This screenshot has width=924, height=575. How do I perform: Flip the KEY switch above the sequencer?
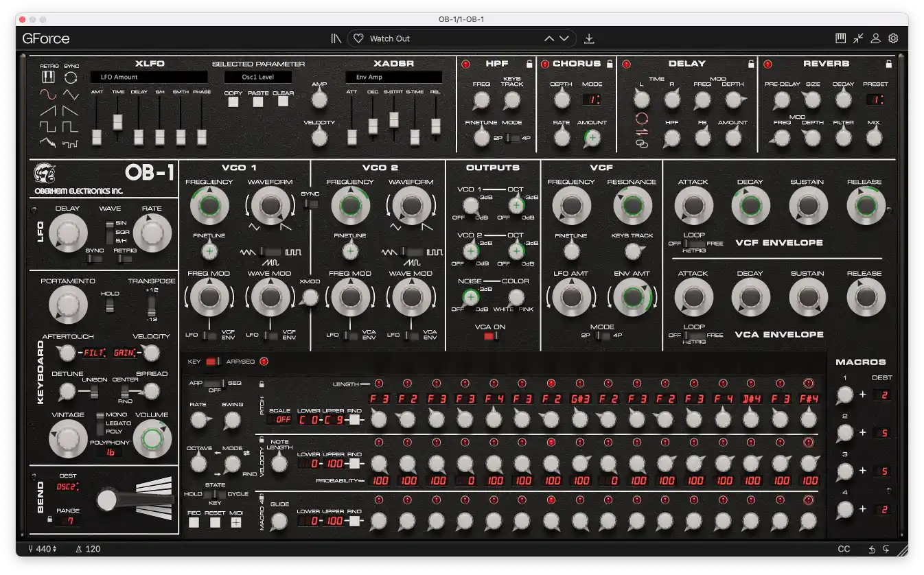[212, 361]
